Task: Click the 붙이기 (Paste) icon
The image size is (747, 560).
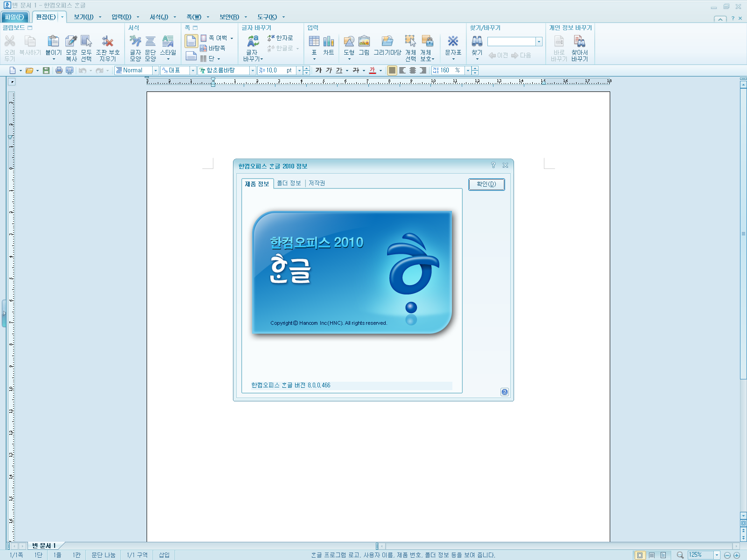Action: click(x=53, y=42)
